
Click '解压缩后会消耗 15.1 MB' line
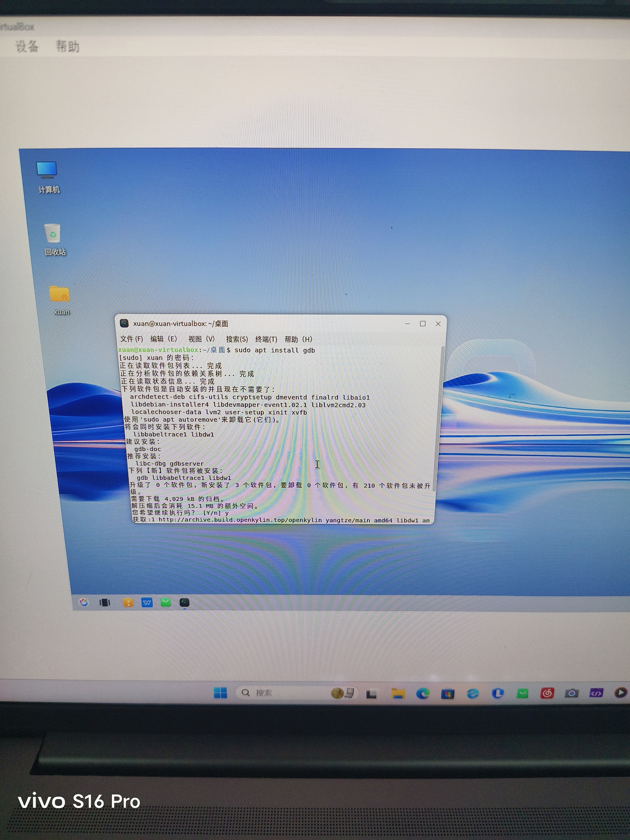195,506
